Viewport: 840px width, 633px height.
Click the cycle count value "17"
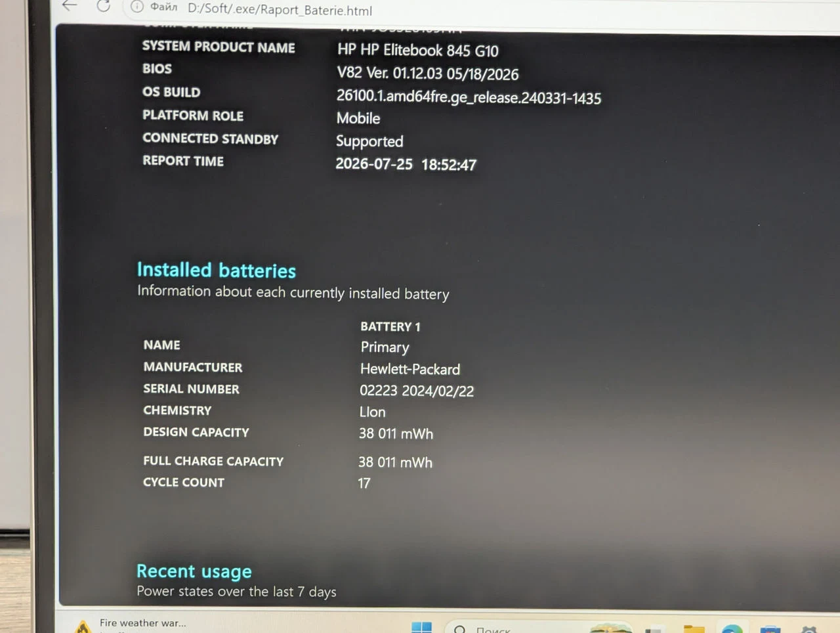point(364,483)
